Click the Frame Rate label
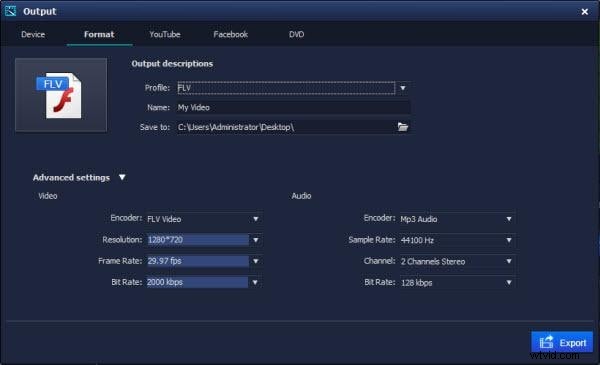 click(120, 261)
